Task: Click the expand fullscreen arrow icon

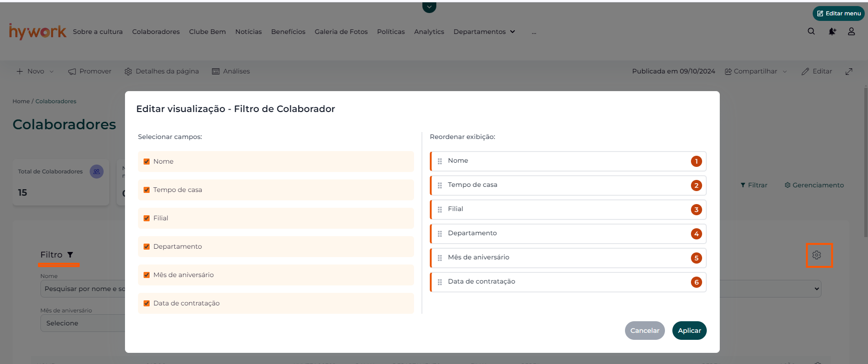Action: tap(849, 72)
